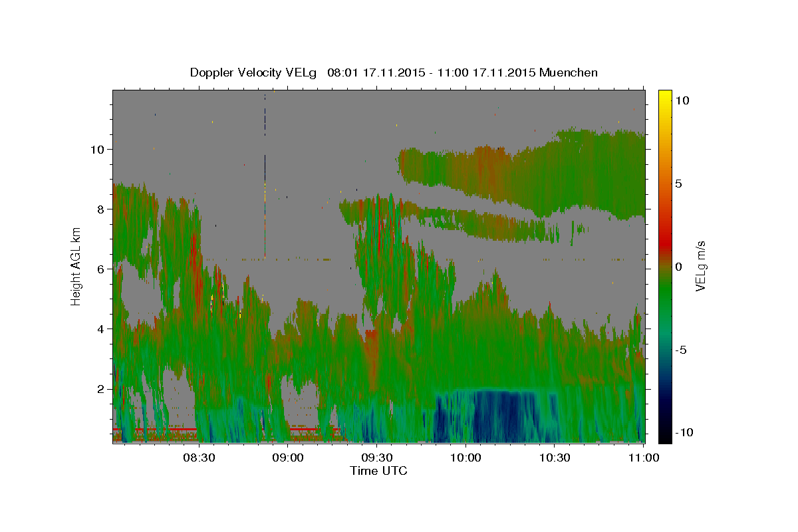This screenshot has width=798, height=532.
Task: Click the 09:30 time tick label
Action: click(x=376, y=458)
